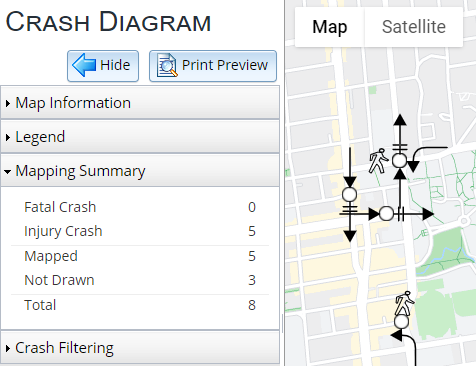Click the Hide button
This screenshot has width=476, height=366.
pos(103,66)
